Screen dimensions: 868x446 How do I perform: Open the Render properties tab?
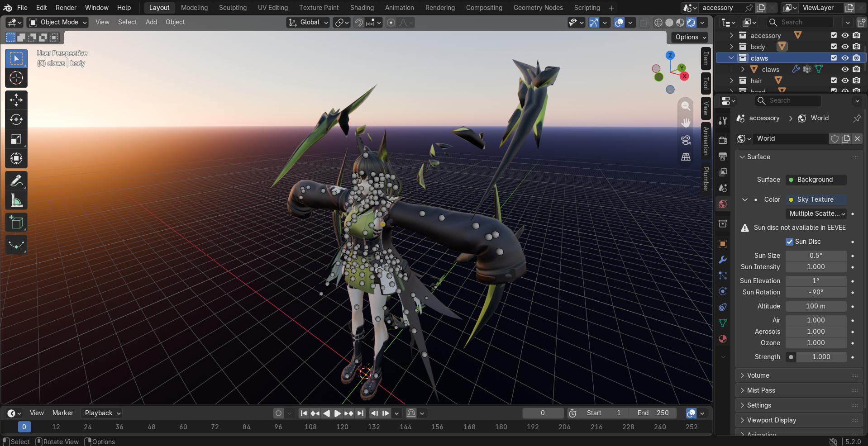pos(723,141)
